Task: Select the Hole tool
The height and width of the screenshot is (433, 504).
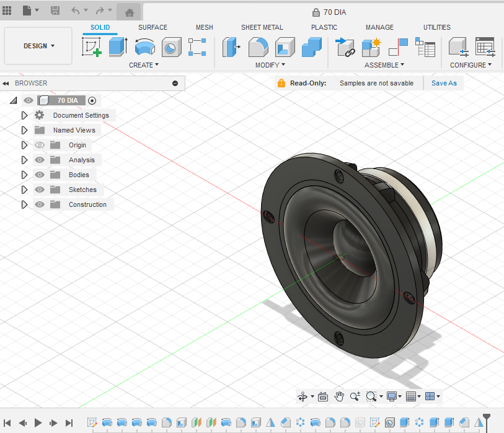Action: pos(171,47)
